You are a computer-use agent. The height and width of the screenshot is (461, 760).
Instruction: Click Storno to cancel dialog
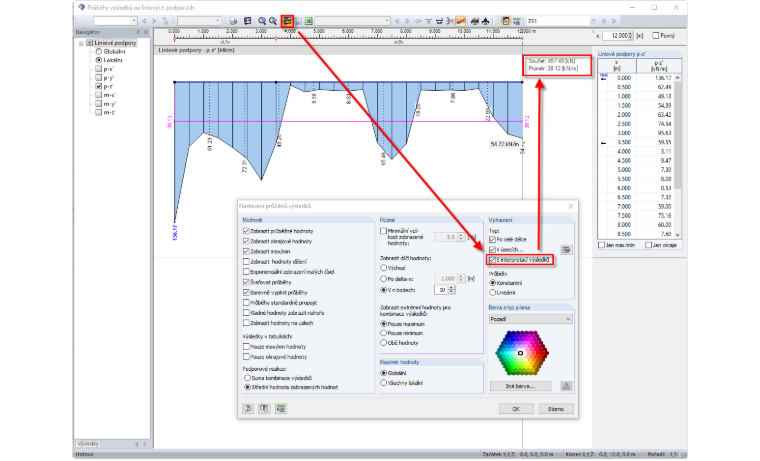point(556,409)
